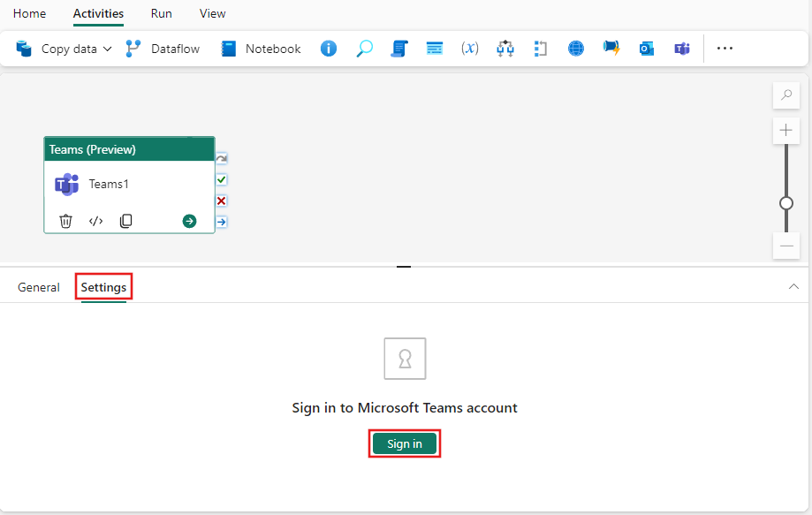Copy the Teams1 activity
This screenshot has height=515, width=812.
click(x=125, y=221)
